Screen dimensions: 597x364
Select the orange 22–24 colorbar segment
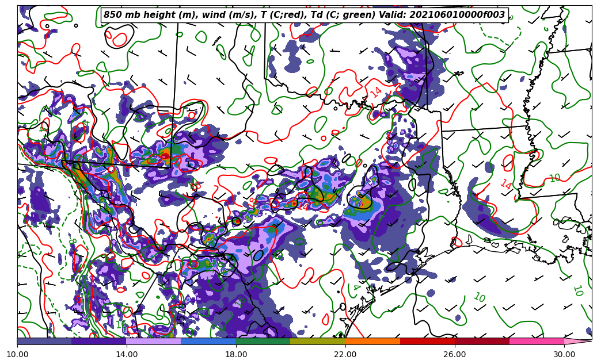[x=372, y=341]
